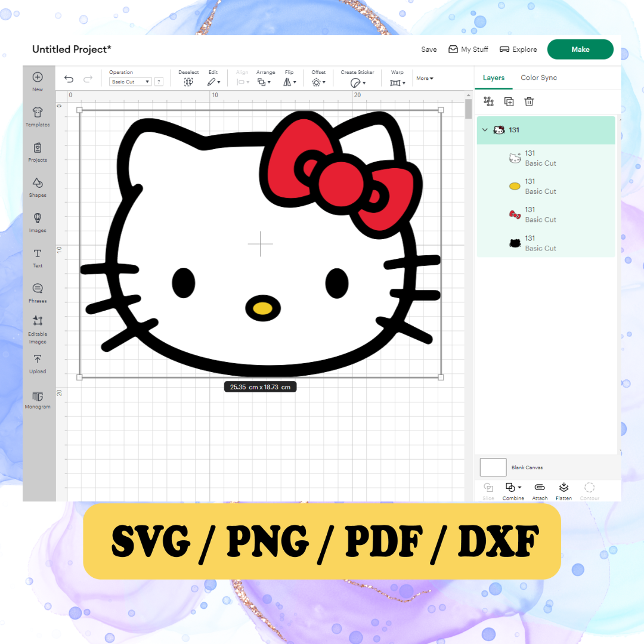Click the yellow nose on canvas
The image size is (644, 644).
click(x=262, y=308)
